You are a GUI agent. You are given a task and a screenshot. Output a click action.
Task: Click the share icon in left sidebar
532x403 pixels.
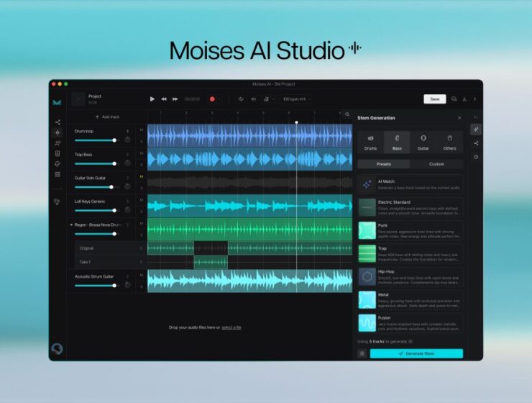click(58, 122)
